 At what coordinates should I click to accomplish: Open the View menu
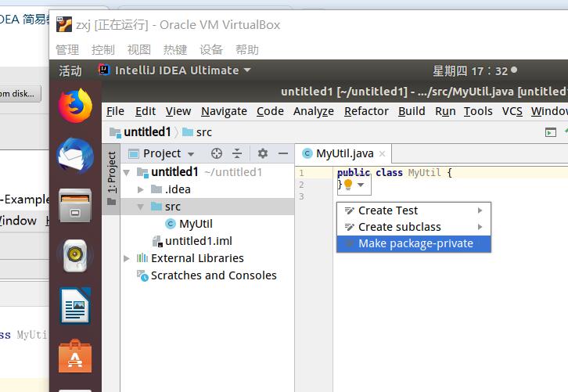(178, 111)
